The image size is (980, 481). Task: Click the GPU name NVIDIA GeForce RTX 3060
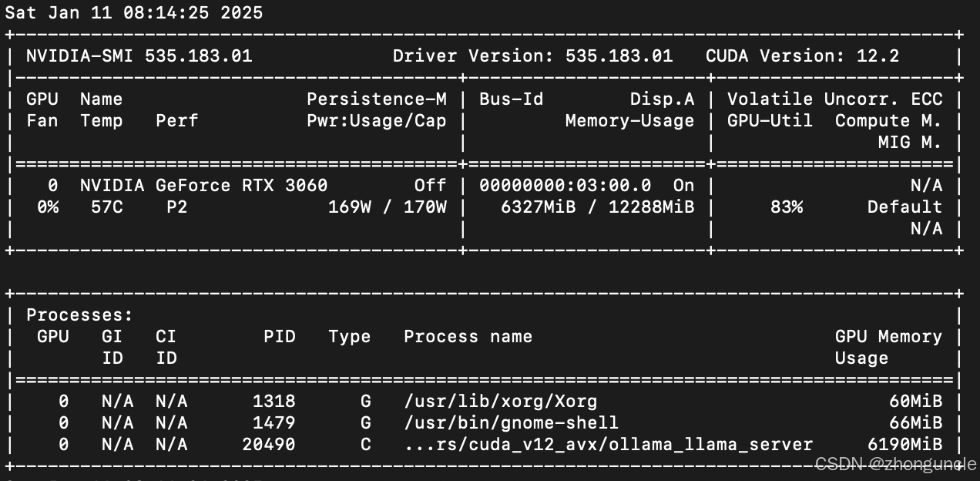coord(203,186)
